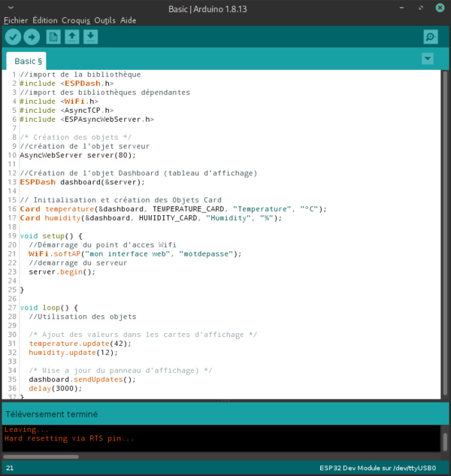The width and height of the screenshot is (451, 476).
Task: Open the Édition menu
Action: coord(45,20)
